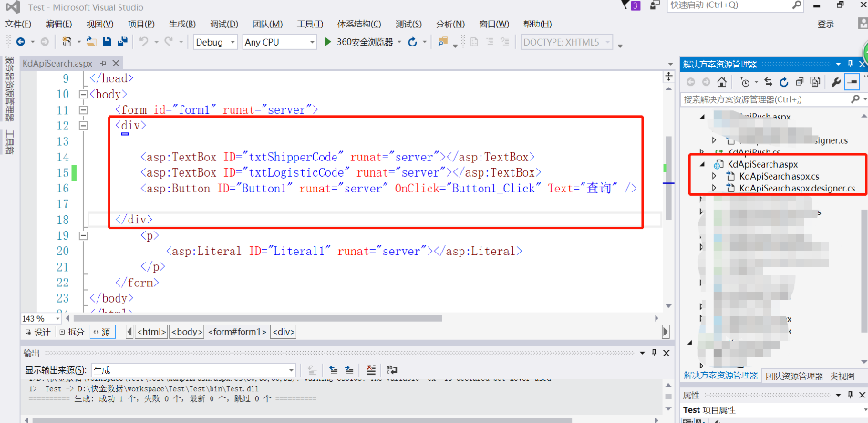868x423 pixels.
Task: Switch to the 设计 design view
Action: (x=38, y=332)
